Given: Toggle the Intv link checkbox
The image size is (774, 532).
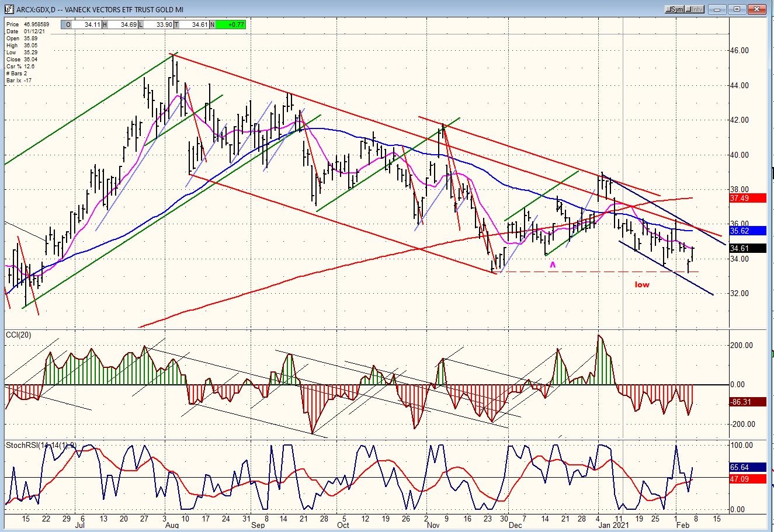Looking at the screenshot, I should pos(694,9).
